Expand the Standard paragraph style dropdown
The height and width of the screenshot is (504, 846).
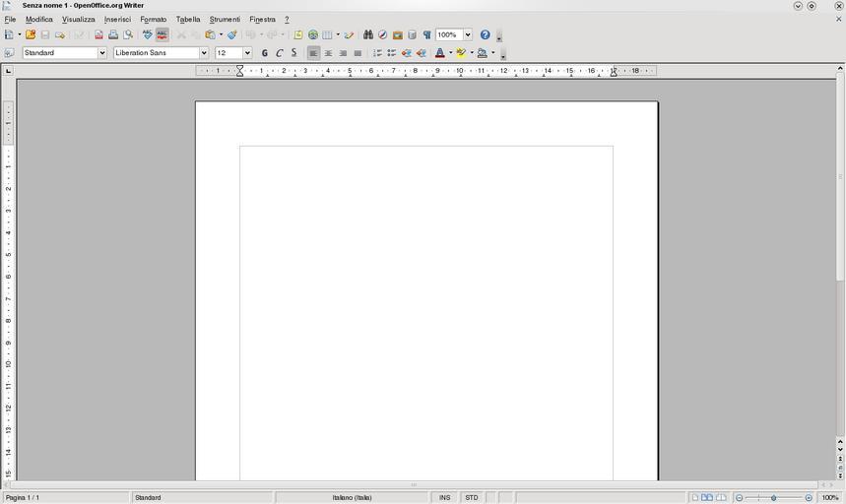tap(101, 53)
